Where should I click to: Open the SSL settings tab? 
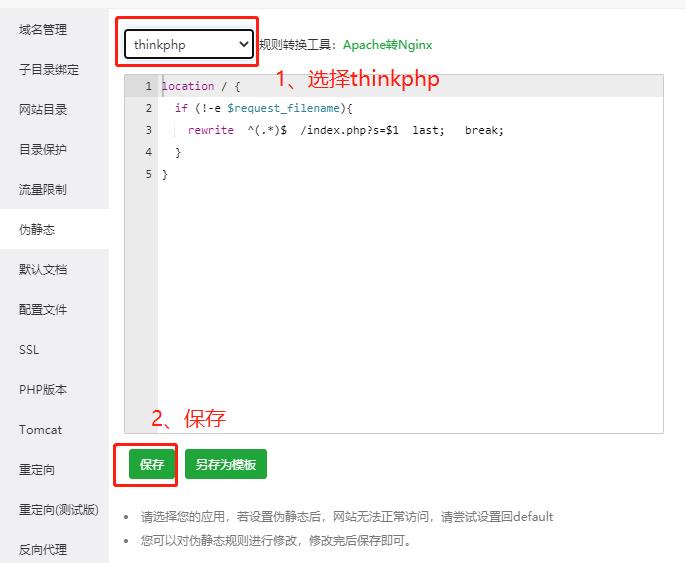(x=29, y=350)
